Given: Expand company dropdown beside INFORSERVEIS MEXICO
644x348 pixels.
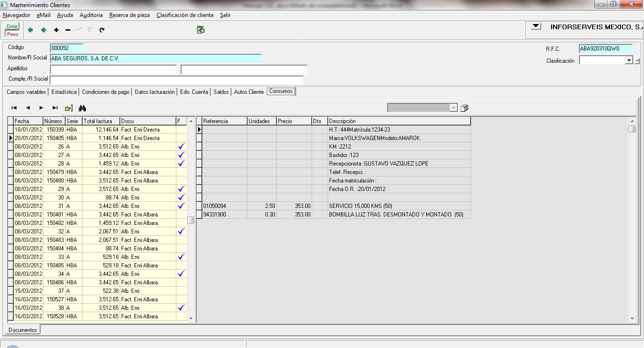Looking at the screenshot, I should click(536, 27).
